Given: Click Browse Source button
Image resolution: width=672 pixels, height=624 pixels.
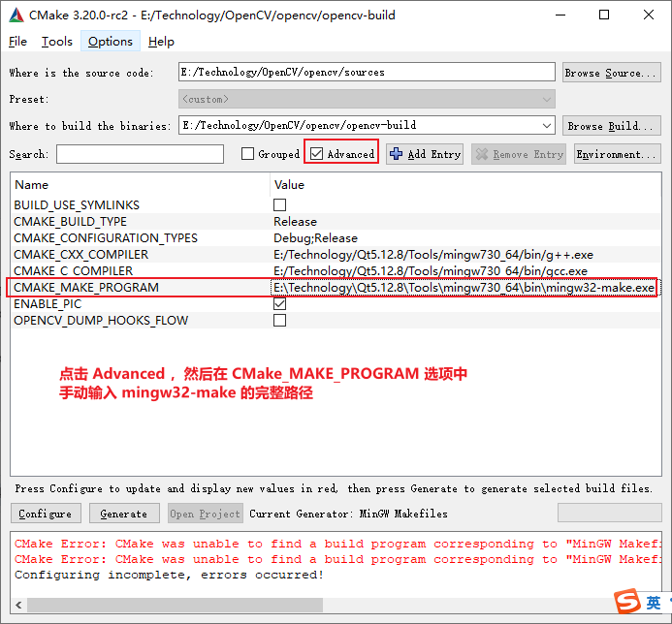Looking at the screenshot, I should (612, 73).
